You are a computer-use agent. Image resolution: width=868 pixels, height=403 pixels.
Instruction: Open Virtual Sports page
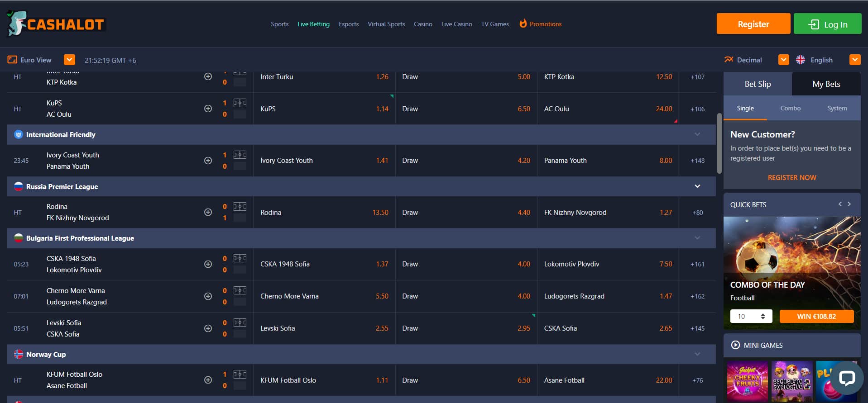point(386,24)
